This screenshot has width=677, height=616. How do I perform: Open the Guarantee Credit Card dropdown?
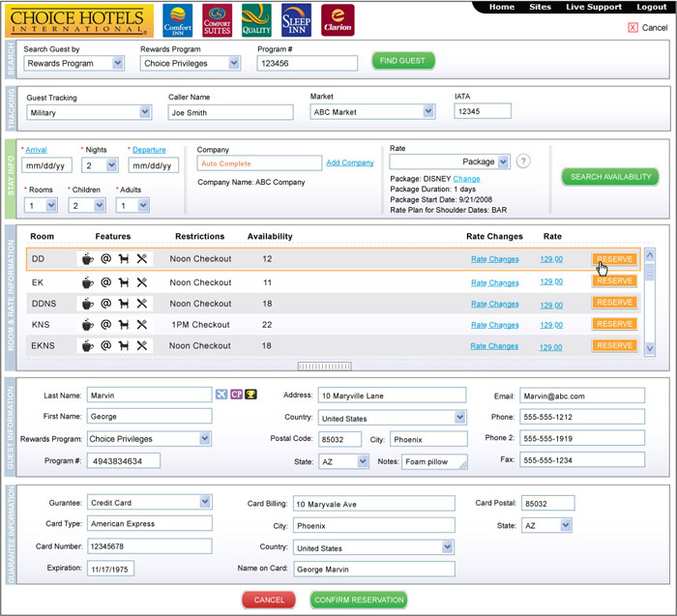[x=205, y=502]
